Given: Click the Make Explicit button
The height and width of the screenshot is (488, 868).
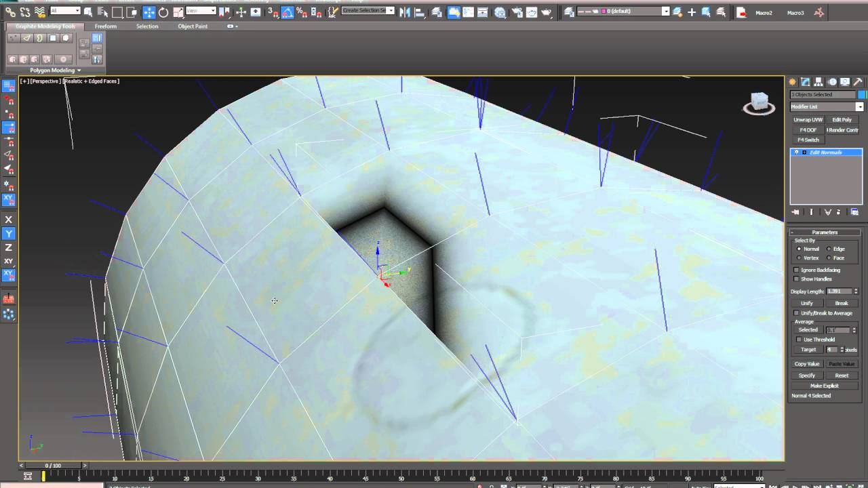Looking at the screenshot, I should click(x=824, y=386).
